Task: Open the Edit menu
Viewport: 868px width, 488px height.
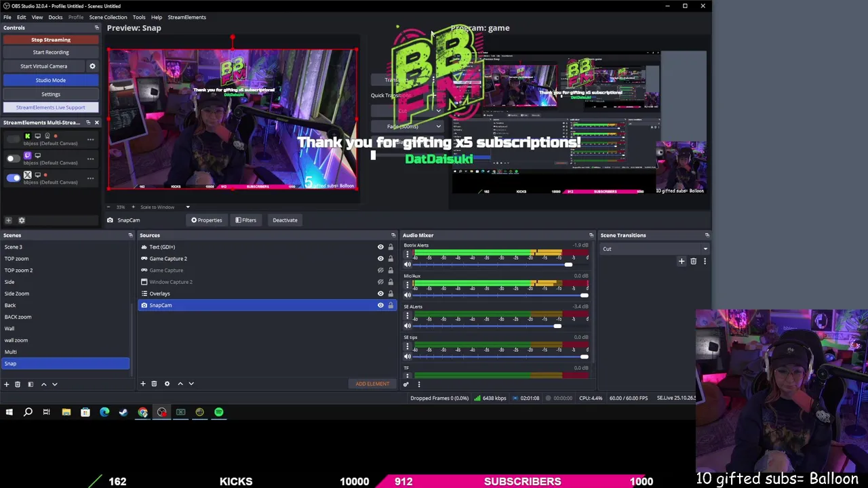Action: (22, 17)
